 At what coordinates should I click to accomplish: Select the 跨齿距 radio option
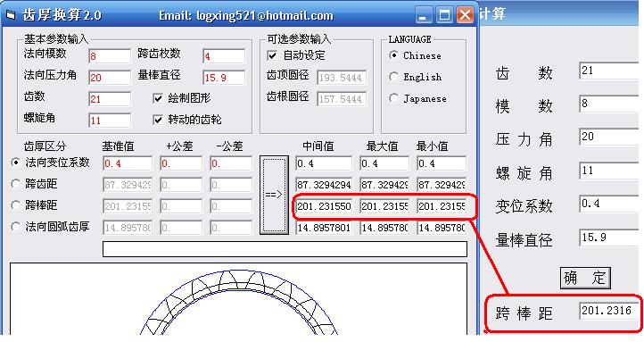coord(15,184)
